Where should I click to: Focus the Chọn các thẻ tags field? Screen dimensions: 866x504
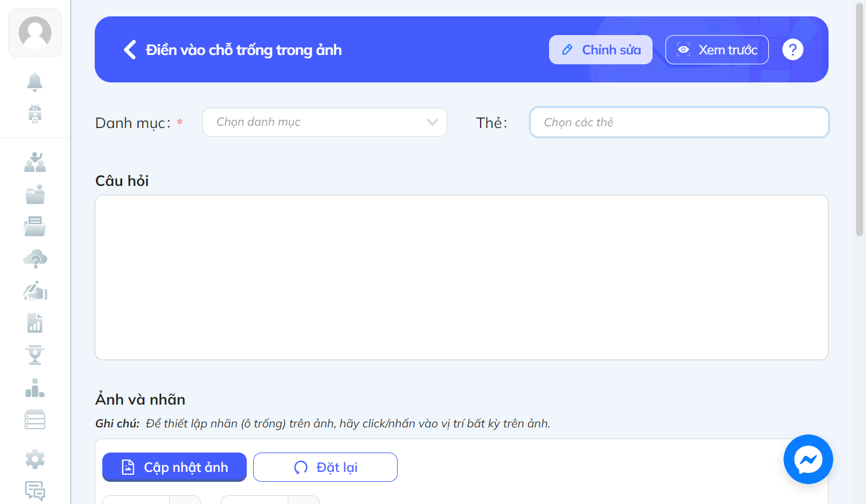click(x=679, y=122)
